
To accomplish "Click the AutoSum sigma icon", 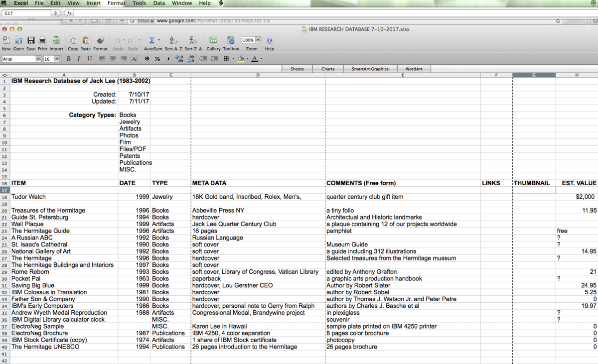I will [x=152, y=40].
